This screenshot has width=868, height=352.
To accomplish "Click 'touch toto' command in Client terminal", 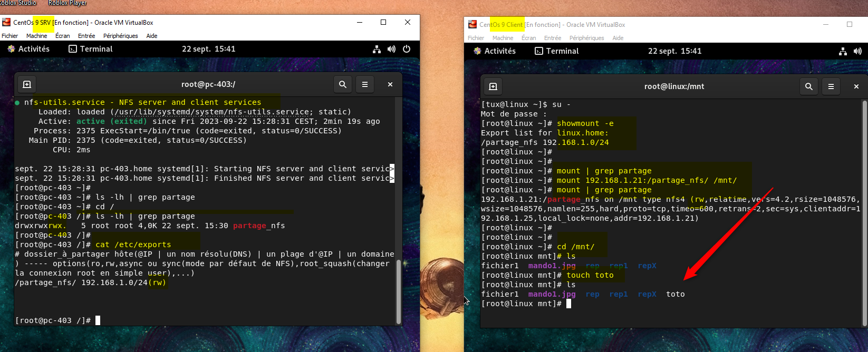I will [590, 275].
